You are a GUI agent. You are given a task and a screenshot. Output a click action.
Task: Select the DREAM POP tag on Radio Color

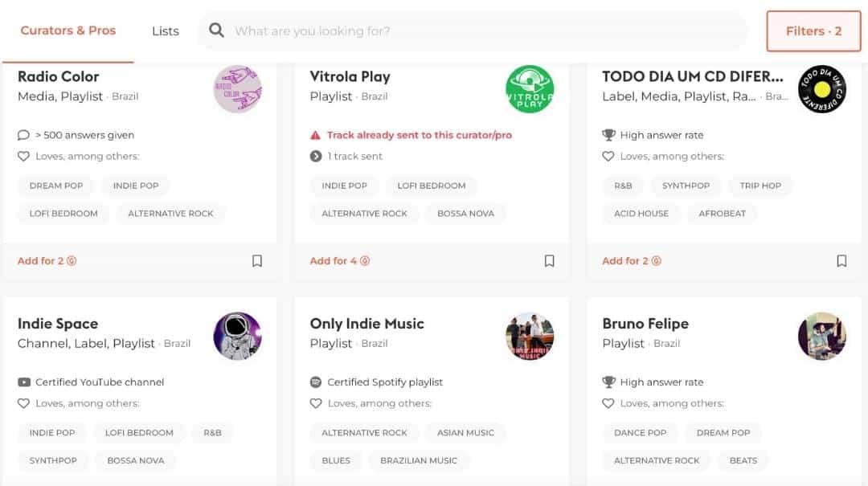click(x=56, y=186)
